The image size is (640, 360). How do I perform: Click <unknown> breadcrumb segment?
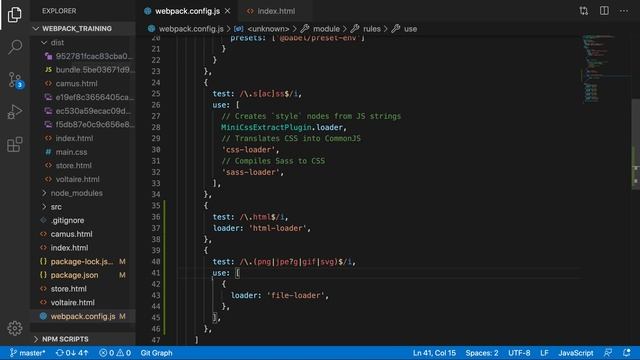pyautogui.click(x=268, y=29)
